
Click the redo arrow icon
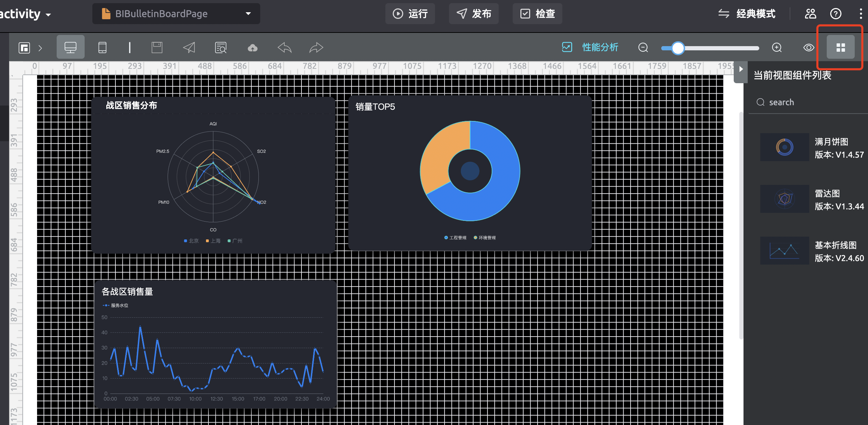[316, 47]
